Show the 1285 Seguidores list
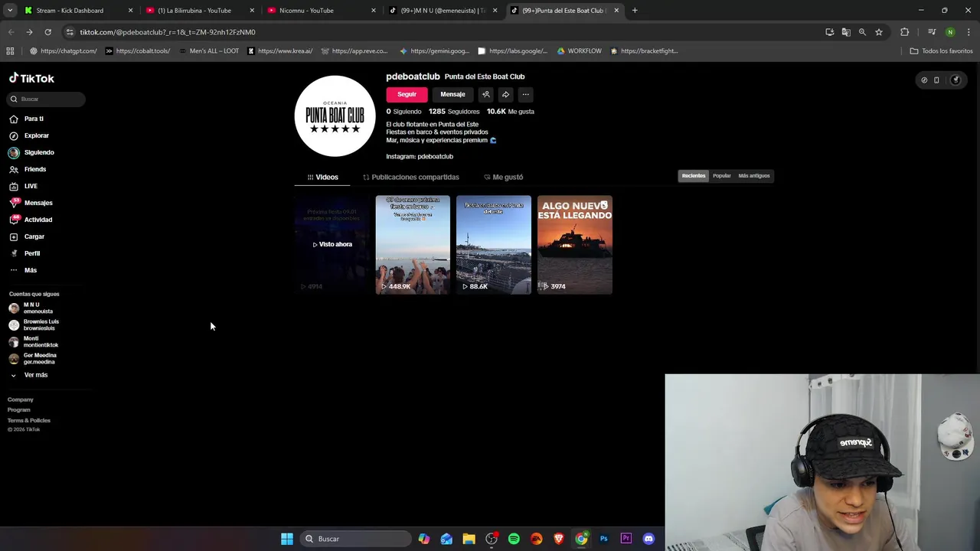 tap(454, 111)
